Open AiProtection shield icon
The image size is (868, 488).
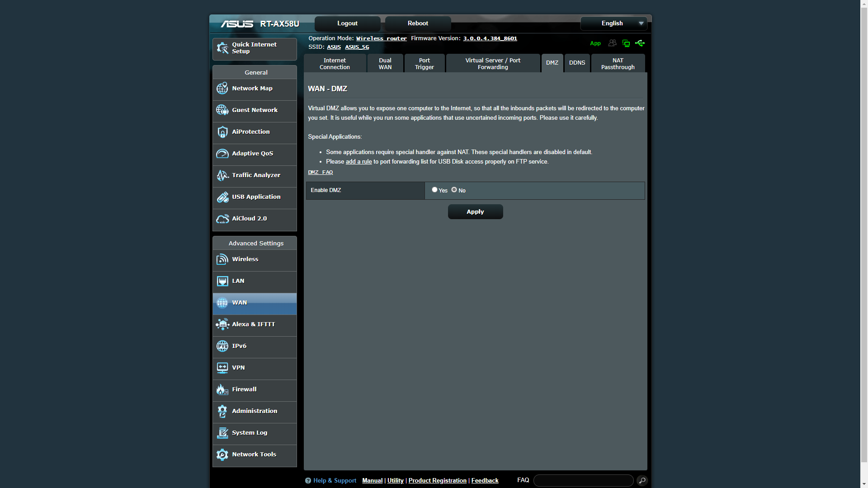point(222,132)
